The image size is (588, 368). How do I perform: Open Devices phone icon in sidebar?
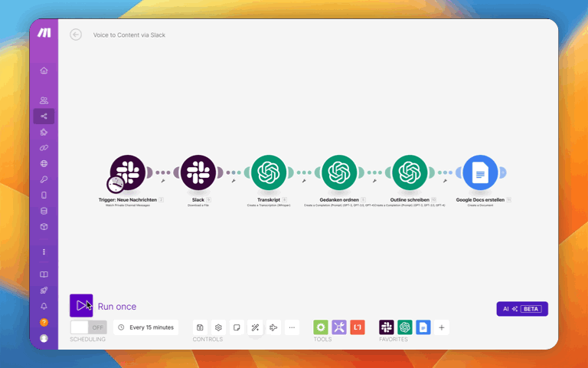[44, 195]
